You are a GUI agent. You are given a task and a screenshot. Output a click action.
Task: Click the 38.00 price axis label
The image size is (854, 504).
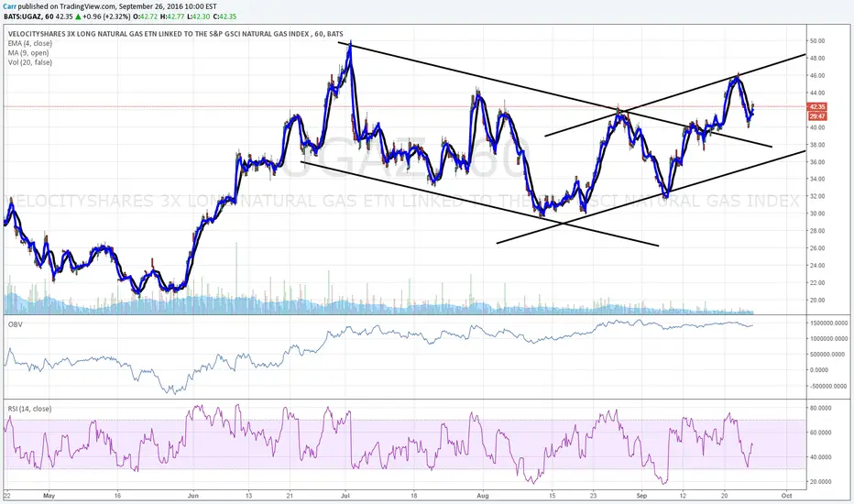(x=817, y=145)
